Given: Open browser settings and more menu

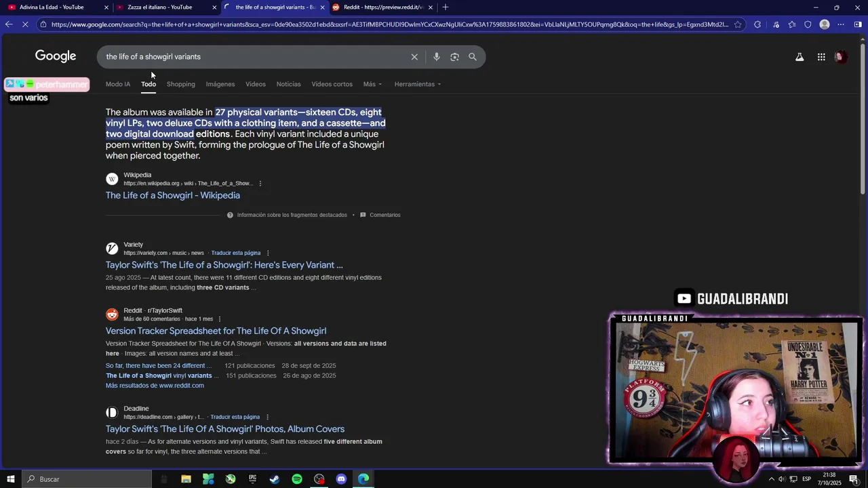Looking at the screenshot, I should tap(841, 24).
